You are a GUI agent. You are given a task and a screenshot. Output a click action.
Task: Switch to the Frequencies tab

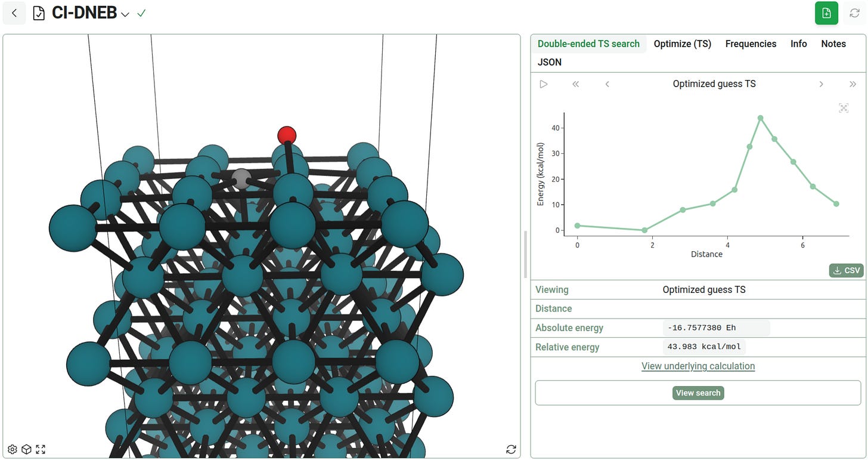pyautogui.click(x=751, y=44)
